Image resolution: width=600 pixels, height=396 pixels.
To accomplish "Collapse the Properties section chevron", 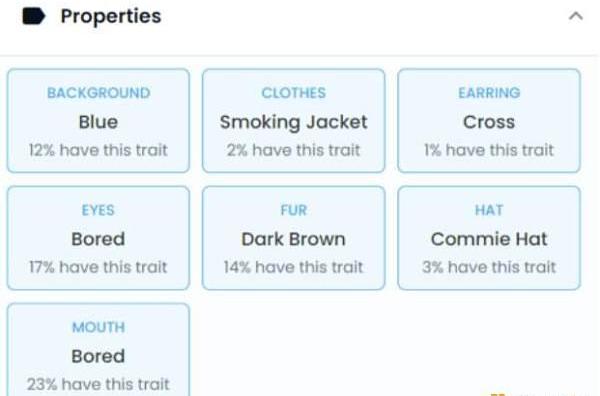I will coord(576,16).
